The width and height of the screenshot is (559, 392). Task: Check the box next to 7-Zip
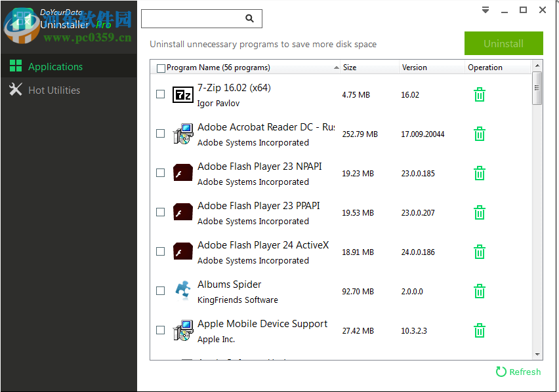160,94
